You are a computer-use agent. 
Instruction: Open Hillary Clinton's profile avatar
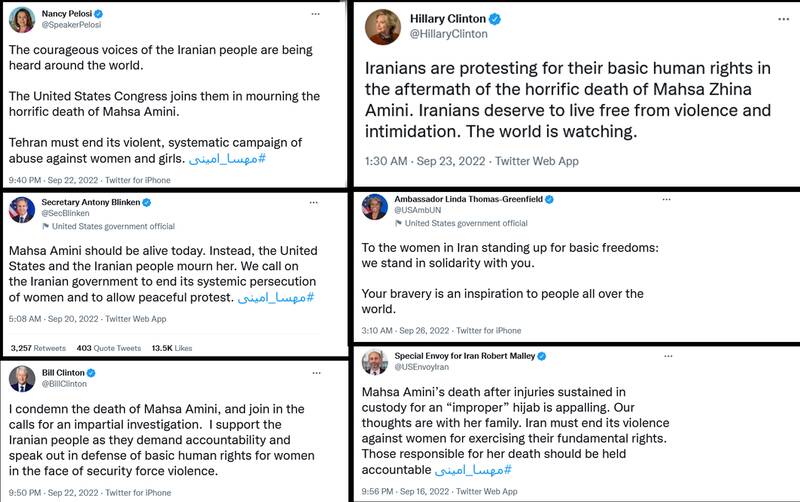(x=380, y=27)
